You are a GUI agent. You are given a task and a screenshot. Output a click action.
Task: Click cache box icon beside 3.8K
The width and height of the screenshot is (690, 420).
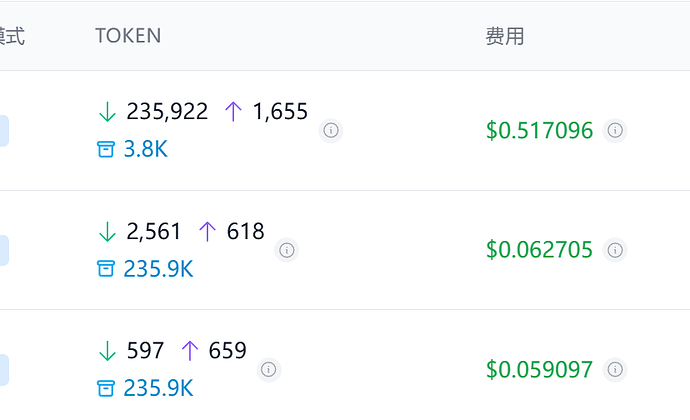pyautogui.click(x=106, y=149)
